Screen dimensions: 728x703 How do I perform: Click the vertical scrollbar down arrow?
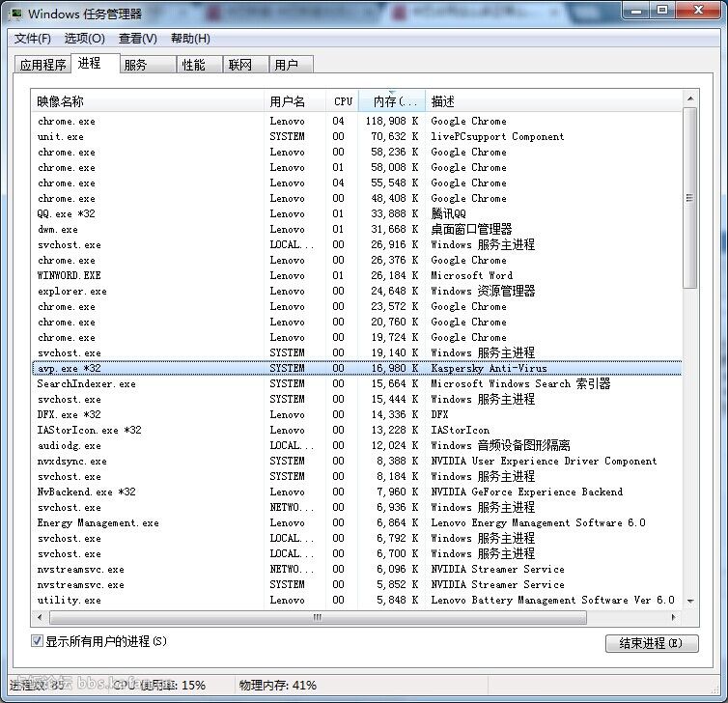point(690,601)
